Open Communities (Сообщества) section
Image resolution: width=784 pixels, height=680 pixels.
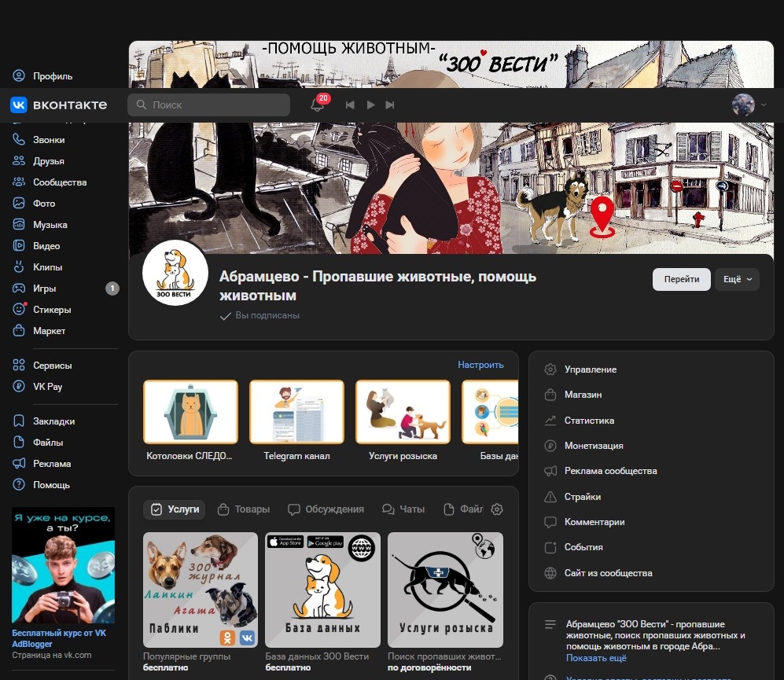click(x=50, y=182)
